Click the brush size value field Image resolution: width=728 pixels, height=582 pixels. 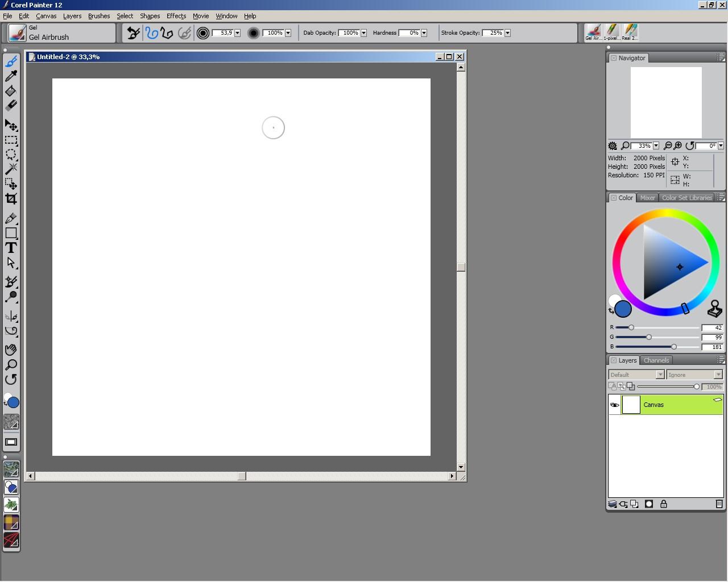pos(222,33)
